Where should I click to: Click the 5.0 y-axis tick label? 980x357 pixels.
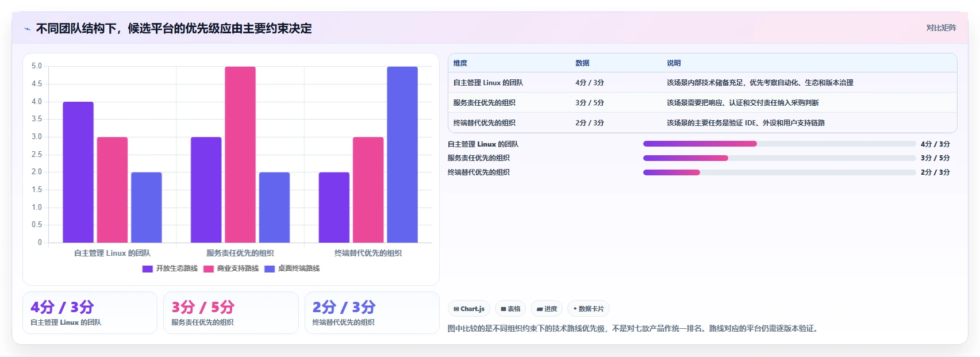[x=37, y=66]
